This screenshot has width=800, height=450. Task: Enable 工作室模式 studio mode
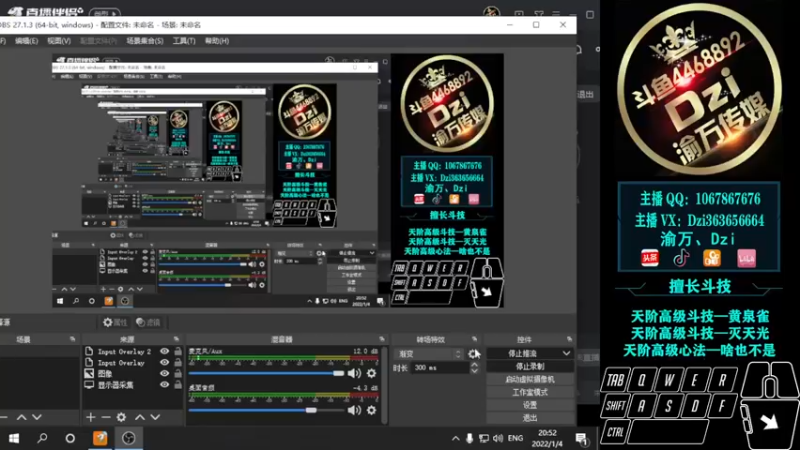pos(530,392)
